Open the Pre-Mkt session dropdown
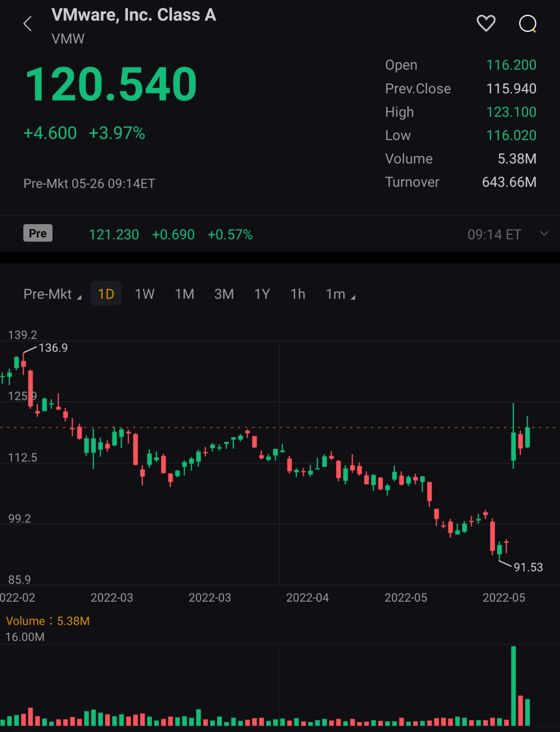Screen dimensions: 560x732 tap(52, 294)
